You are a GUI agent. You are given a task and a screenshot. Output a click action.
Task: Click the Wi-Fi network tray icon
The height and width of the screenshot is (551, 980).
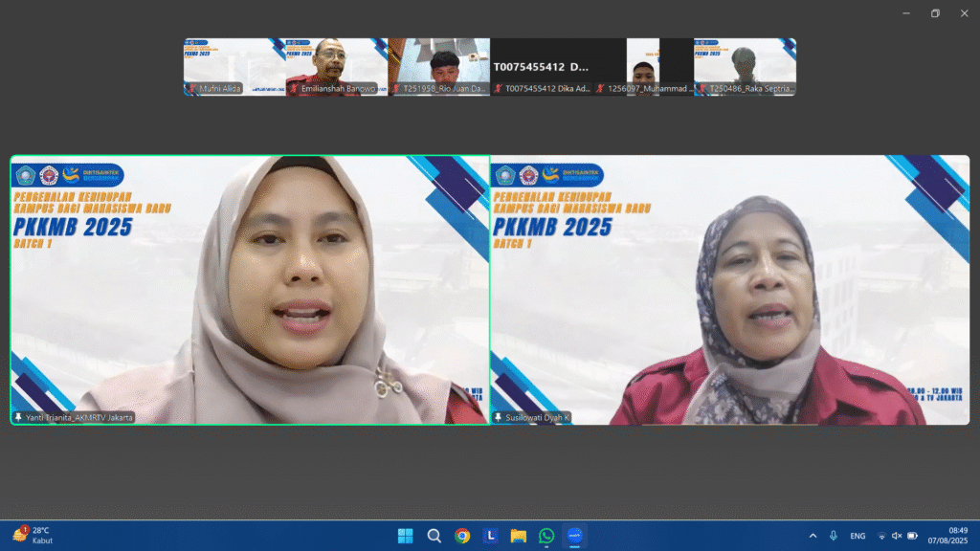[881, 536]
